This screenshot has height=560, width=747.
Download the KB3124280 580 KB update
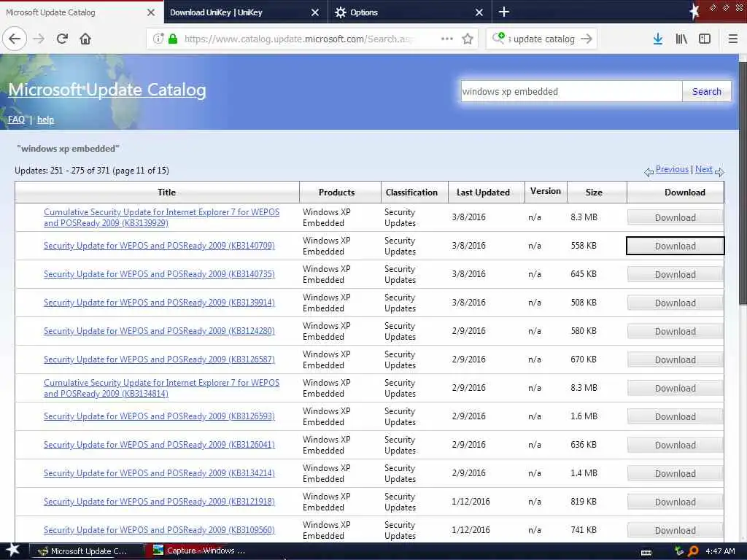click(675, 332)
